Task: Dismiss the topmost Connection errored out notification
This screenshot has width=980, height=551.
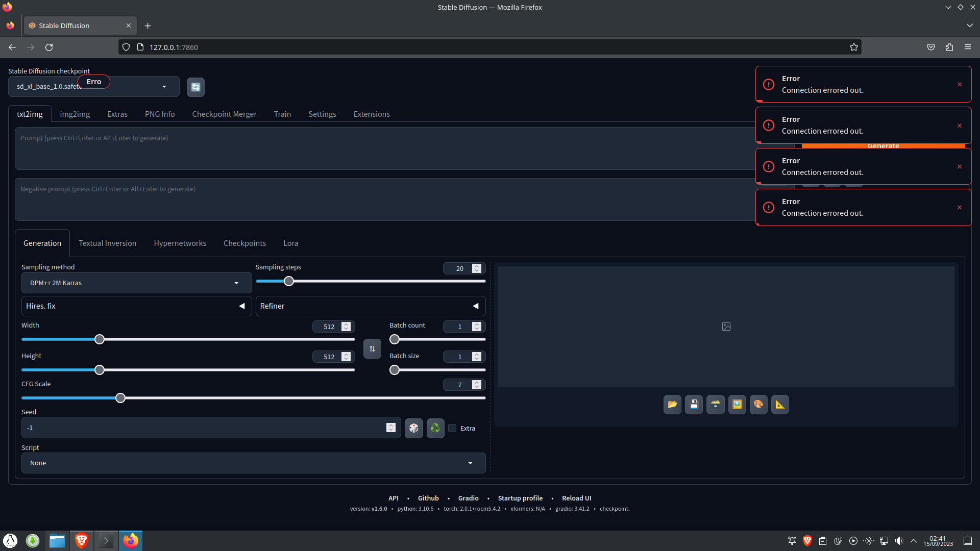Action: click(x=959, y=84)
